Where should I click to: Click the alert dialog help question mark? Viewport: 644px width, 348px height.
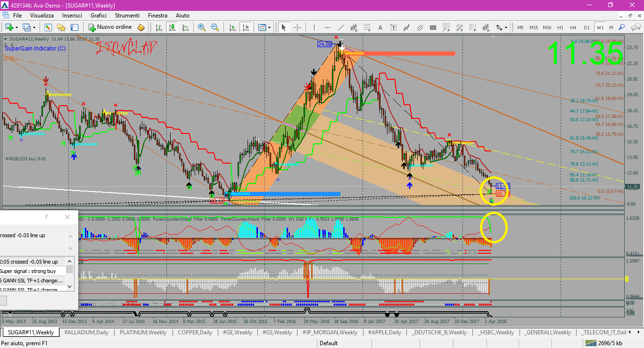coord(46,217)
